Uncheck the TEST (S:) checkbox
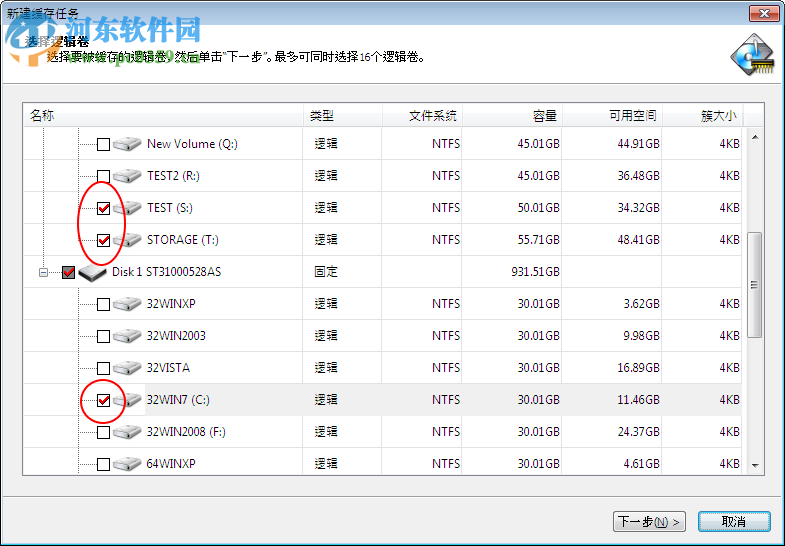The height and width of the screenshot is (546, 785). click(103, 208)
